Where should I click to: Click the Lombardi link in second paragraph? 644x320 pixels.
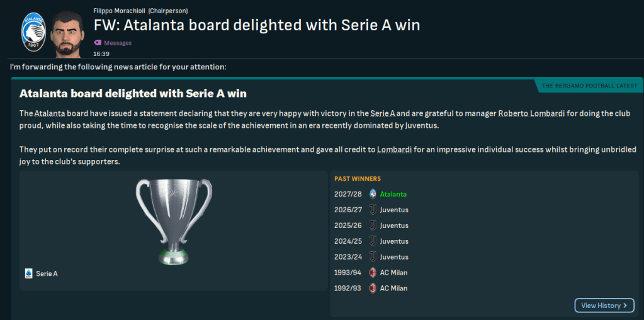[x=394, y=149]
